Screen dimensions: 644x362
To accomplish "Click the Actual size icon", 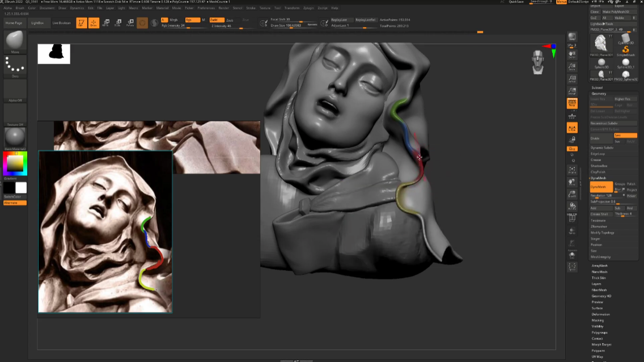I will tap(571, 79).
